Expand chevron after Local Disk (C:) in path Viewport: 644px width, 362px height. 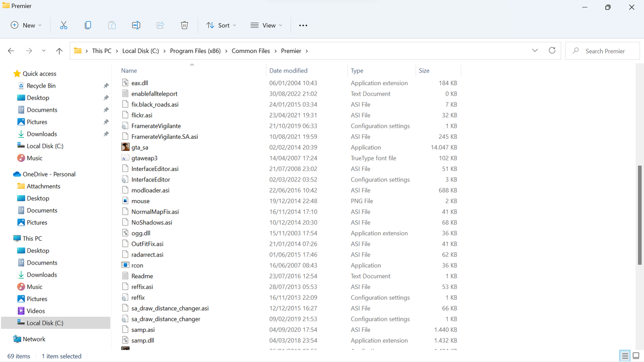[x=165, y=51]
